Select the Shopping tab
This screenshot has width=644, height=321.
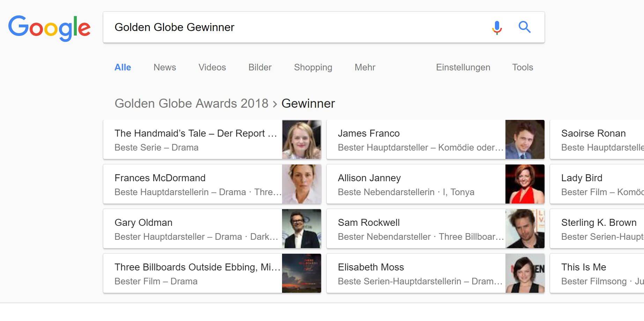(313, 67)
